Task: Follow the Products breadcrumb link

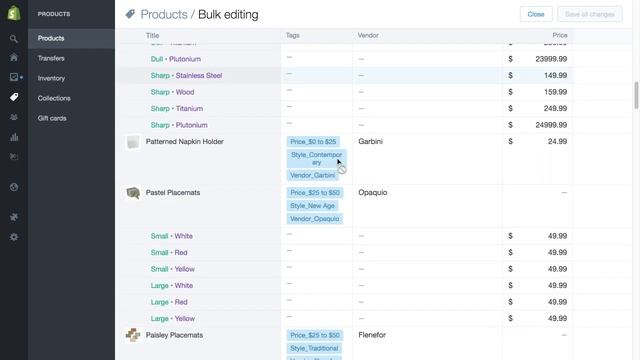Action: click(164, 14)
